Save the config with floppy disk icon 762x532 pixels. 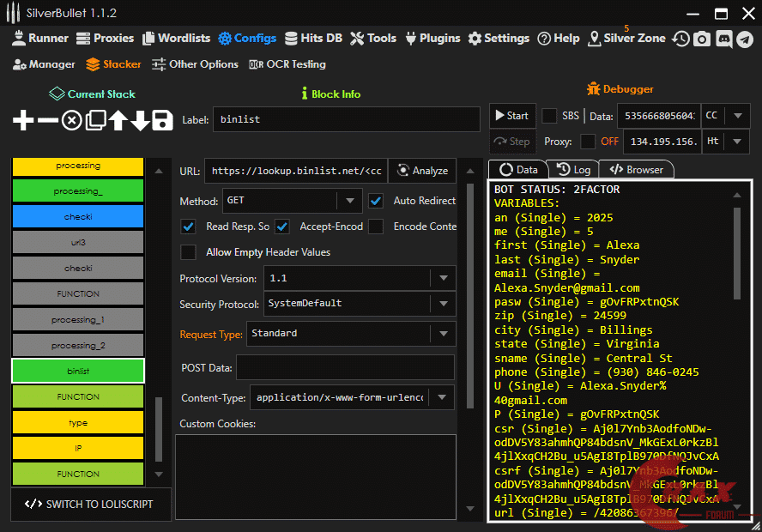tap(163, 120)
